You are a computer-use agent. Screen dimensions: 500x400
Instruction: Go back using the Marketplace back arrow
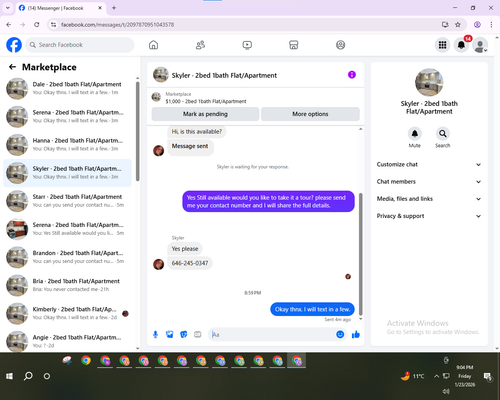tap(12, 67)
